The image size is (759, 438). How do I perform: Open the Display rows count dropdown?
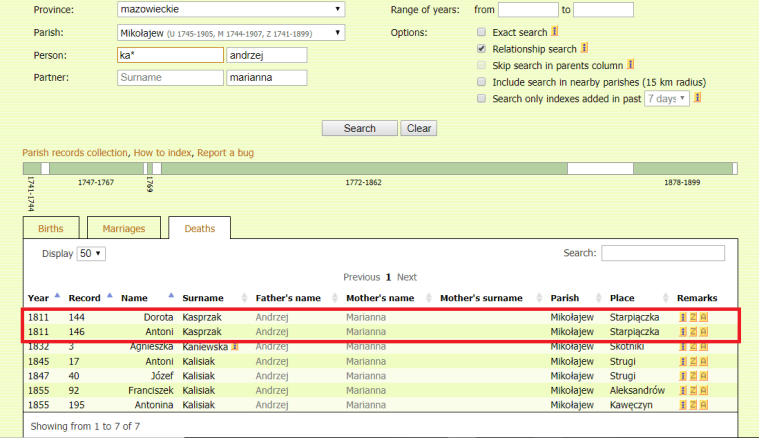[x=91, y=254]
